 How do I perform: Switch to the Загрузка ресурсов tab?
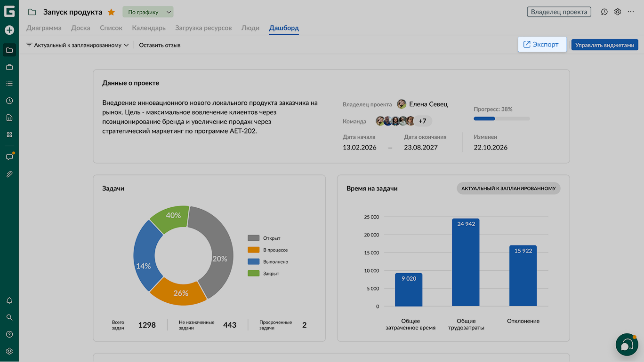203,28
